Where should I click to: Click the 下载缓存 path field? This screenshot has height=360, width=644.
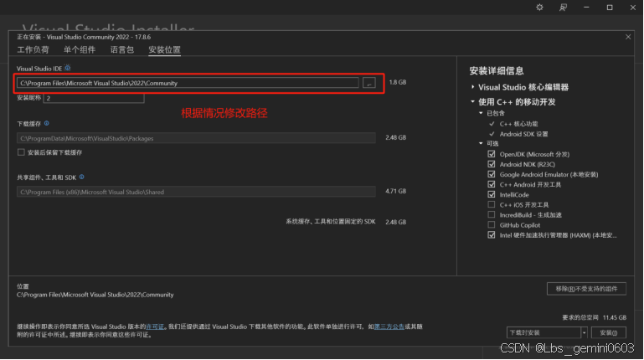coord(196,138)
